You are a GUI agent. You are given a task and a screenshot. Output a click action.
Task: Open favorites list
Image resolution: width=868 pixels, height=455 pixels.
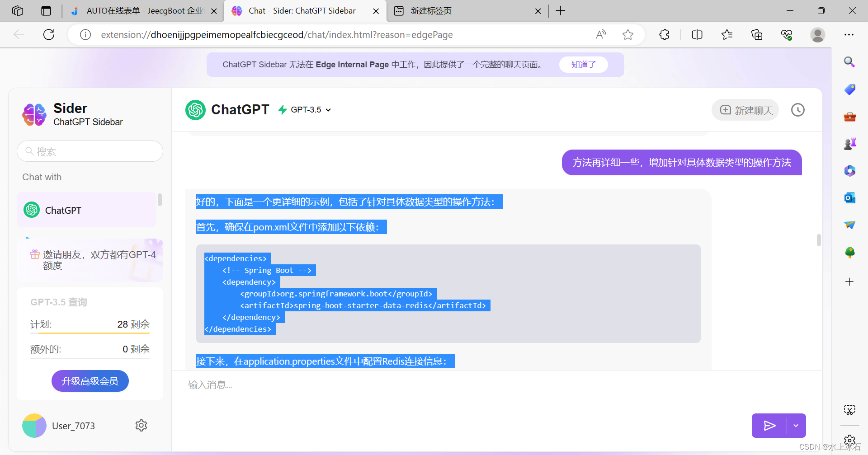click(x=727, y=34)
